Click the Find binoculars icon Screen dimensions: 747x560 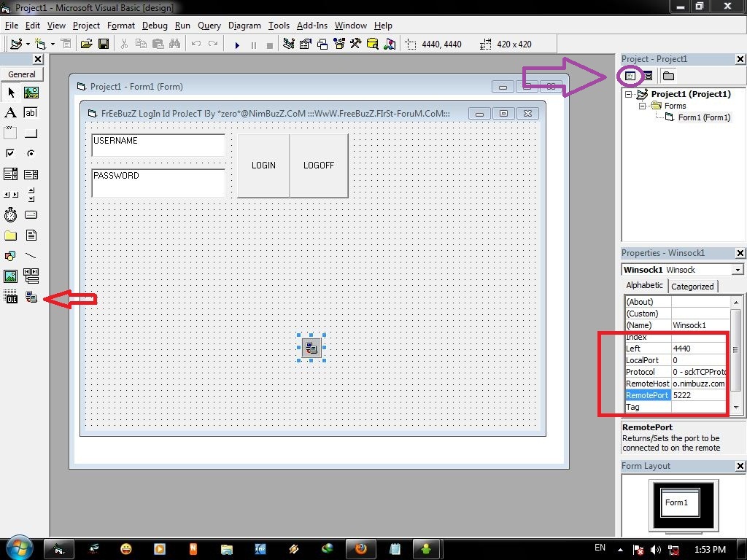pos(174,44)
